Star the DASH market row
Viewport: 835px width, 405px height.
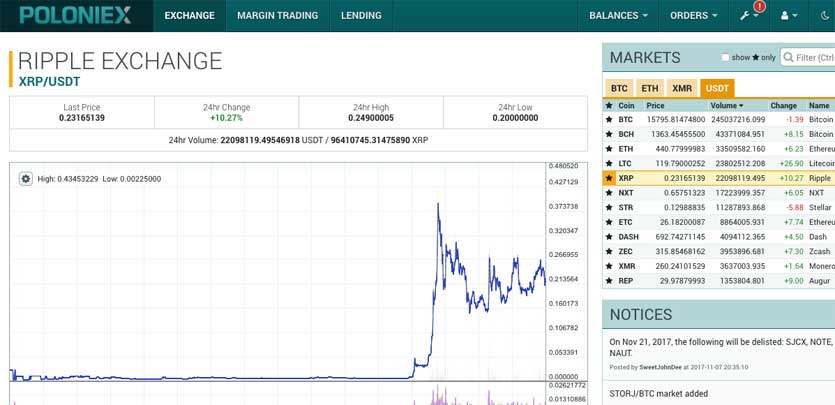click(609, 237)
